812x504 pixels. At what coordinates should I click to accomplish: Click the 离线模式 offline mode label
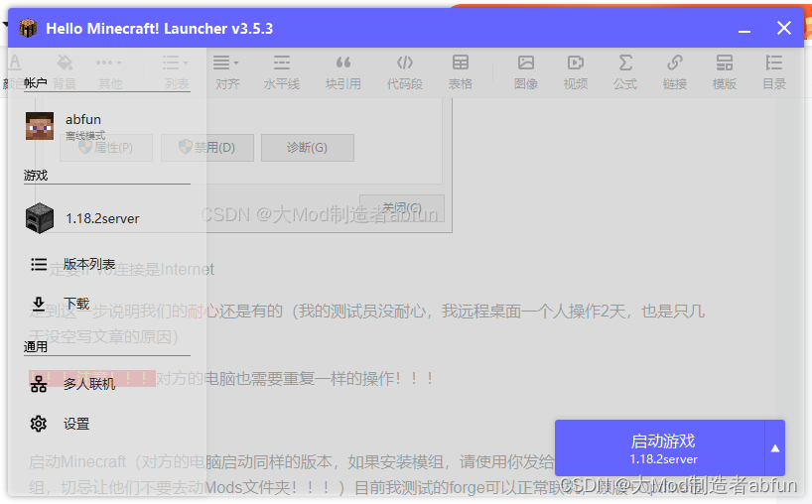point(85,136)
